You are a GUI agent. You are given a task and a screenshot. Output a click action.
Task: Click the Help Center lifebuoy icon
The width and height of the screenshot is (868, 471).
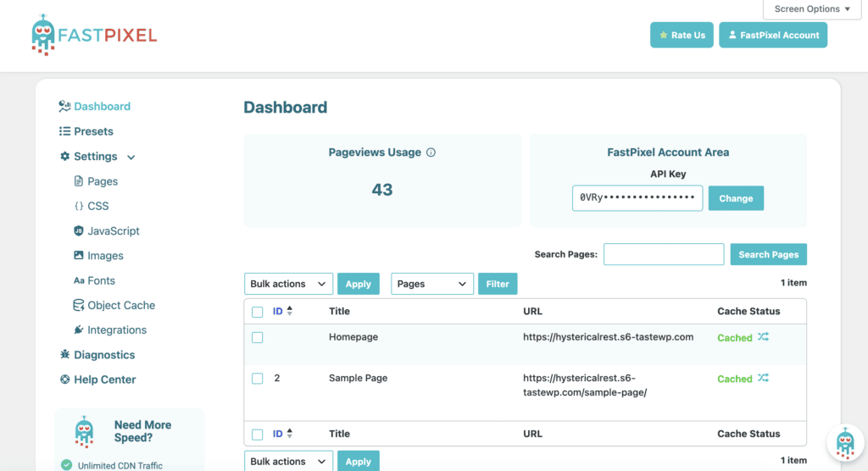64,380
